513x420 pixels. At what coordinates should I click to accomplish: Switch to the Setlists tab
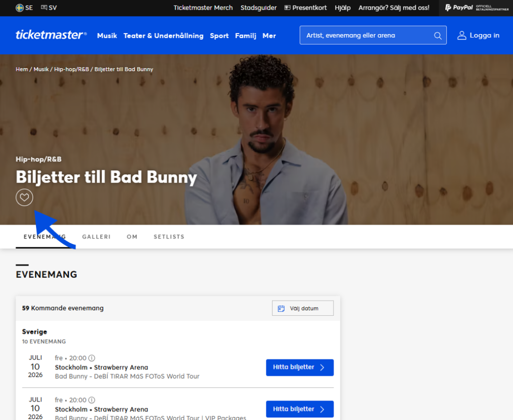pos(169,237)
